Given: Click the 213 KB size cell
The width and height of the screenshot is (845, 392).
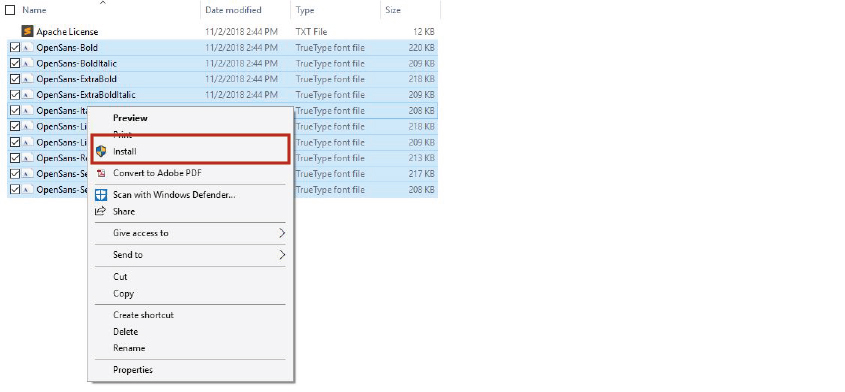Looking at the screenshot, I should (422, 157).
